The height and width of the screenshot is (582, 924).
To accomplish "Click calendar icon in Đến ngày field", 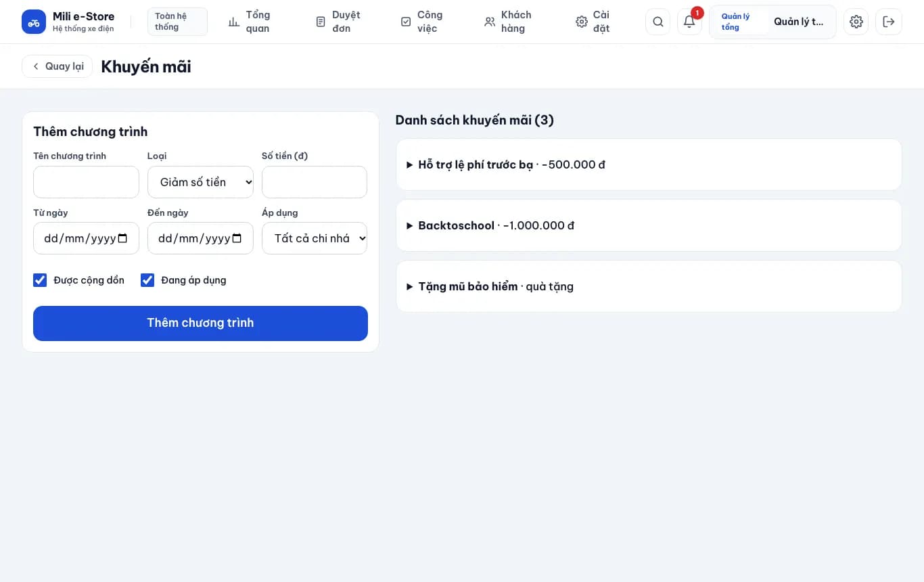I will coord(237,238).
